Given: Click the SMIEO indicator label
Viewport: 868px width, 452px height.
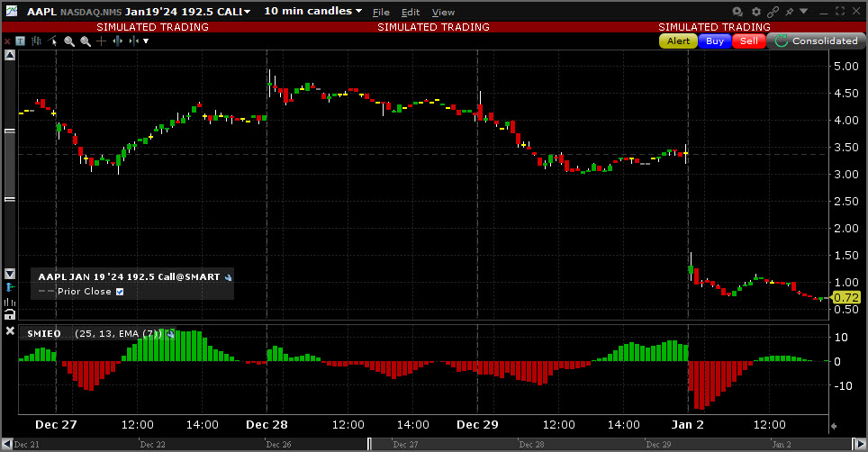Looking at the screenshot, I should [44, 334].
